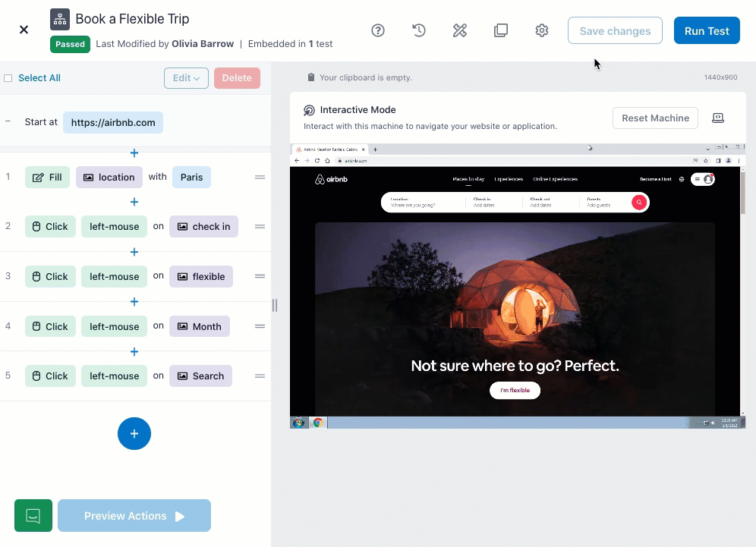The height and width of the screenshot is (547, 756).
Task: Select the Month element chip
Action: coord(200,326)
